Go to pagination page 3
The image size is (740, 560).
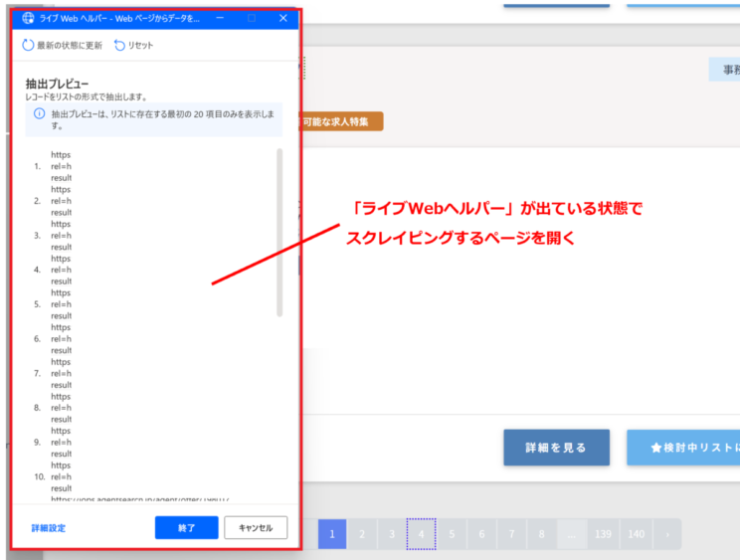tap(392, 534)
